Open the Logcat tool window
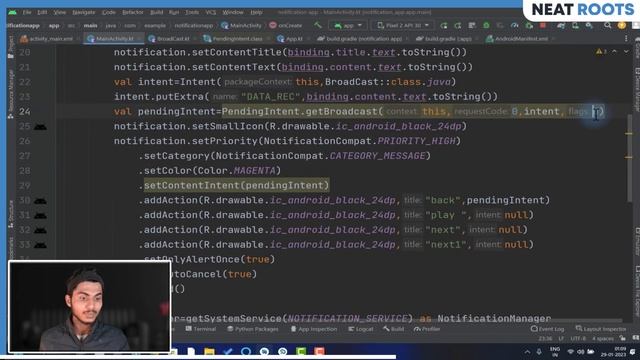Screen dimensions: 640x360 (361, 329)
